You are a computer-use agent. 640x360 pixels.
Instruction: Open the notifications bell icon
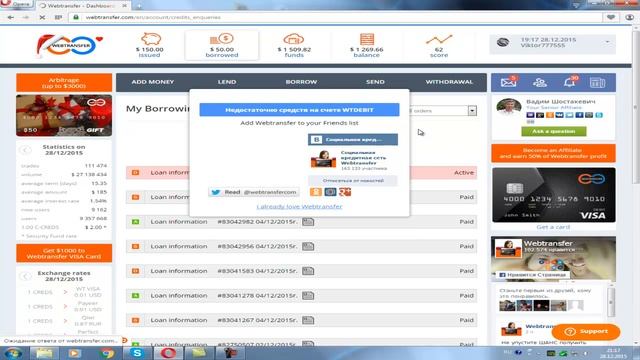[x=569, y=82]
